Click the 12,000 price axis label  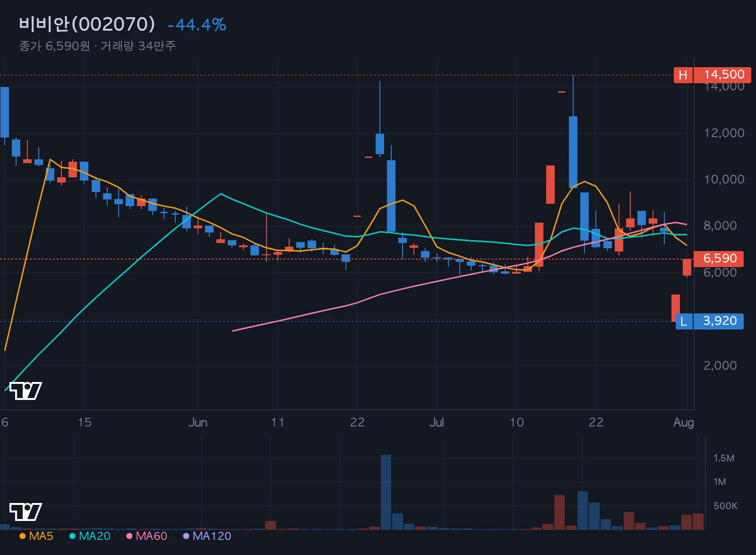coord(724,133)
